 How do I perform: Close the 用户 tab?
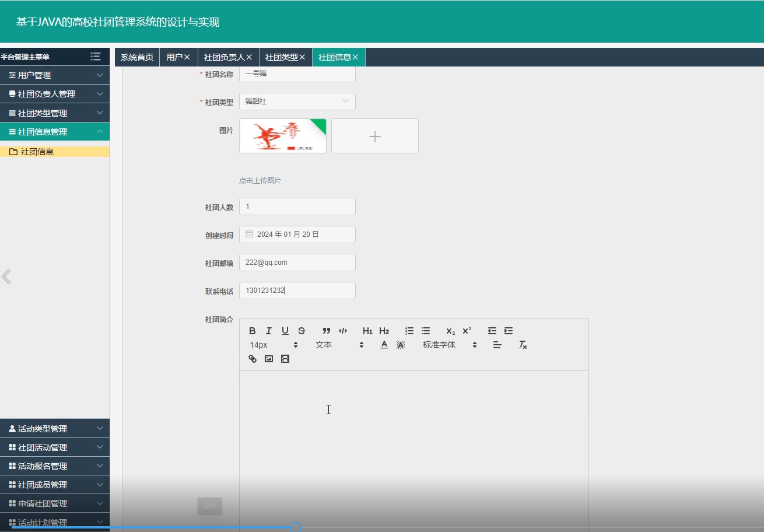coord(187,57)
